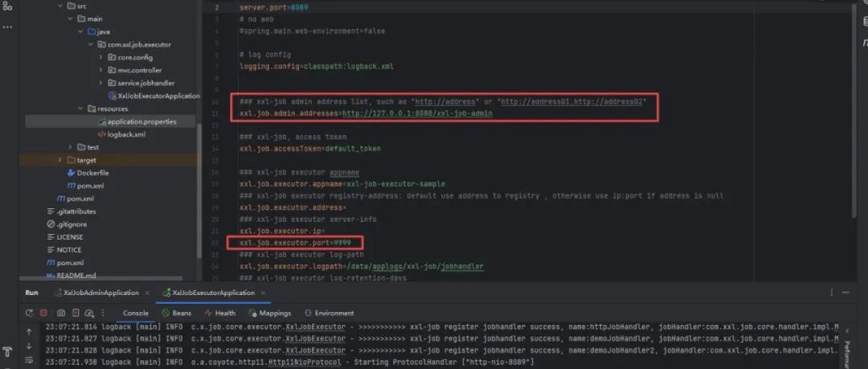Click the camera thread dump icon
This screenshot has width=868, height=369.
pos(61,313)
